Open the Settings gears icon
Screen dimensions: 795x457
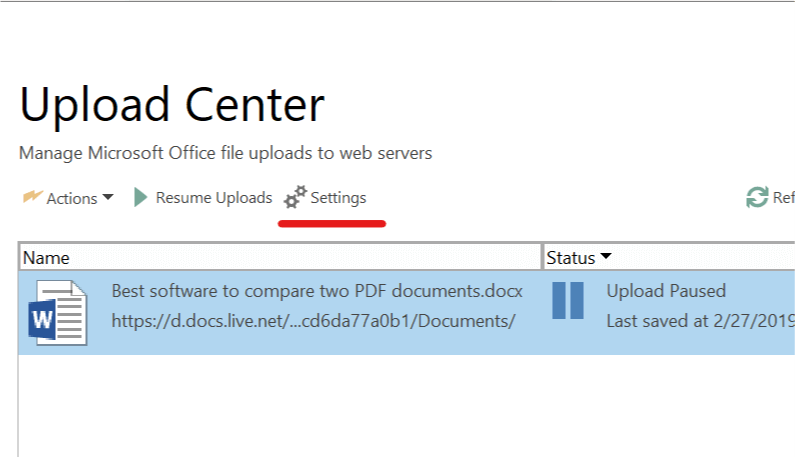click(296, 197)
